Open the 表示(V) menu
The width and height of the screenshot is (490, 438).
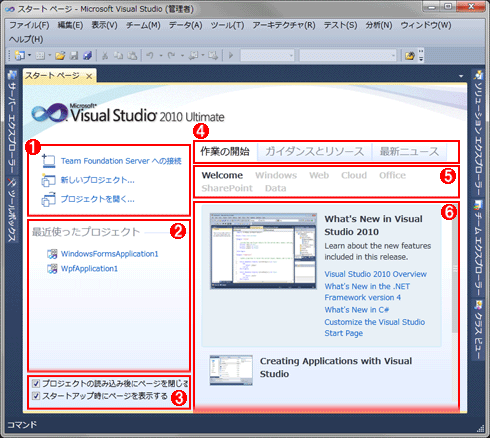pyautogui.click(x=104, y=25)
